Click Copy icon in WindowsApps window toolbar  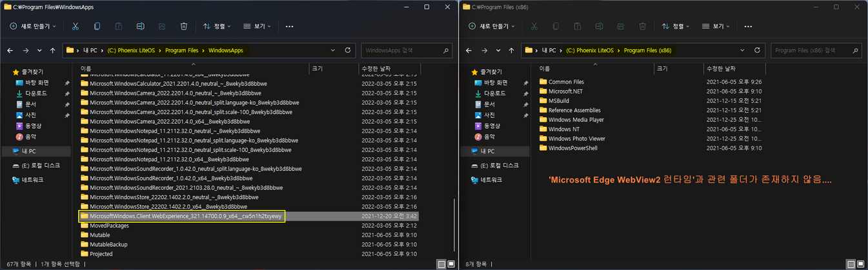(97, 26)
